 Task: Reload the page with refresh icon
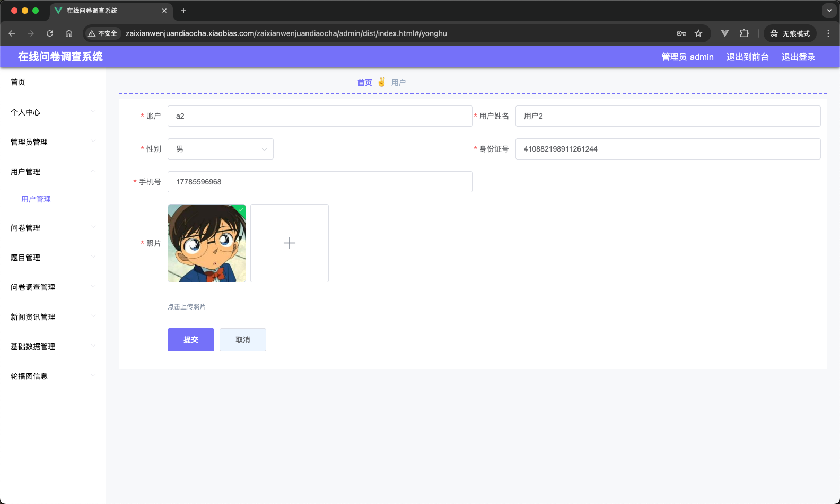click(50, 33)
